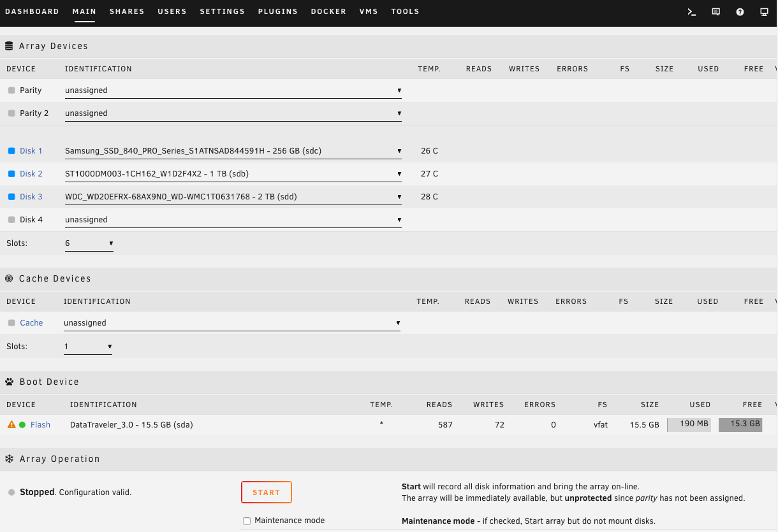Click the system info monitor icon
The height and width of the screenshot is (532, 778).
pos(764,12)
